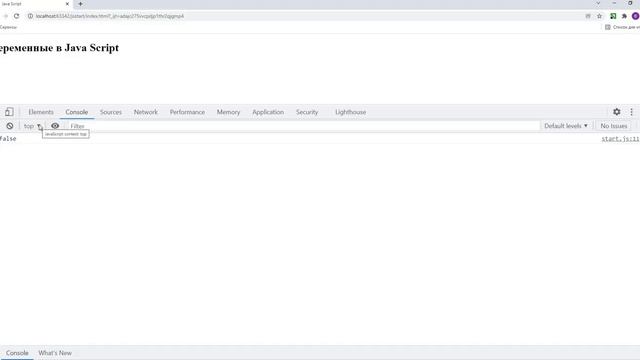Open a new browser tab

click(80, 4)
